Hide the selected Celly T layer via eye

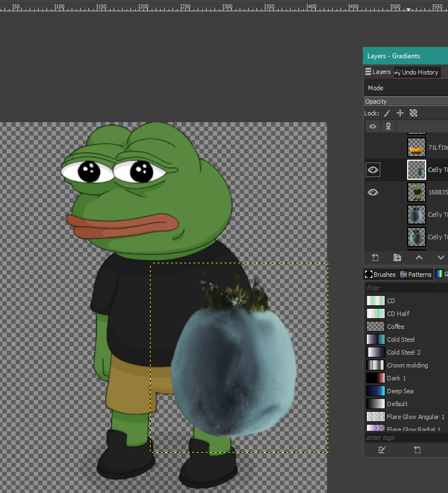373,170
